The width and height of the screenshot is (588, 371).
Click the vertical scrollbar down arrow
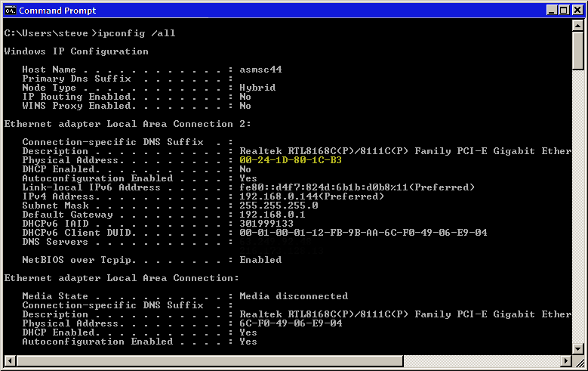578,348
